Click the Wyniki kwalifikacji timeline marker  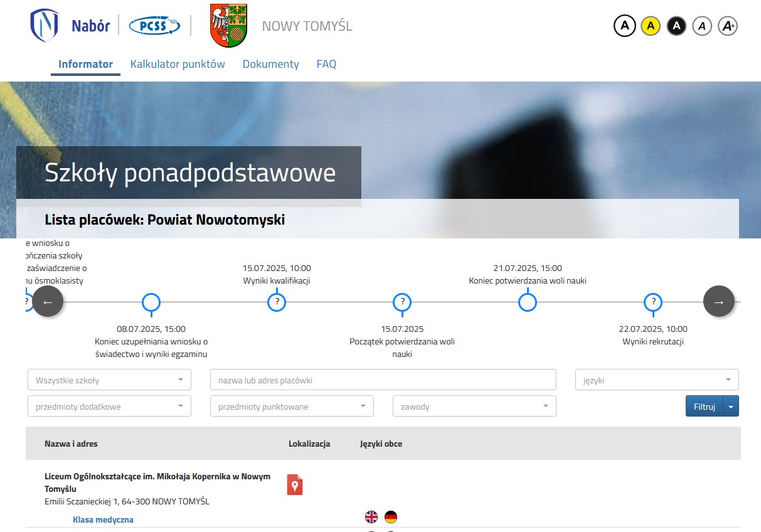pyautogui.click(x=277, y=302)
